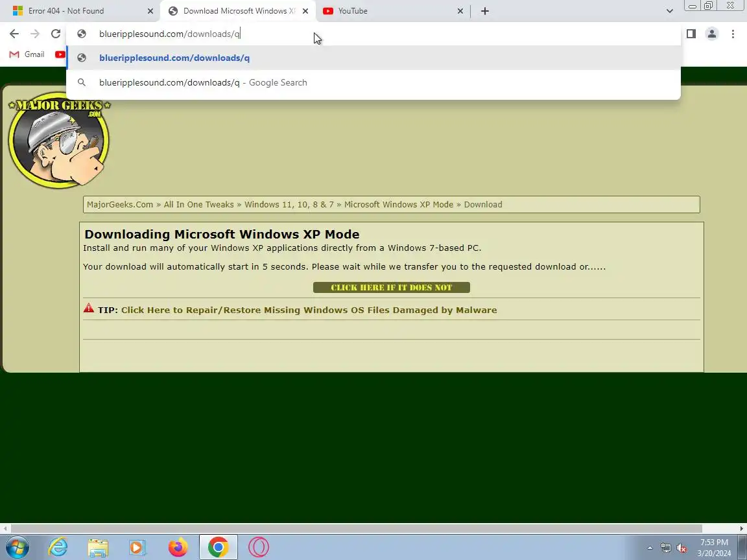Close the Error 404 tab
The height and width of the screenshot is (560, 747).
pos(150,11)
